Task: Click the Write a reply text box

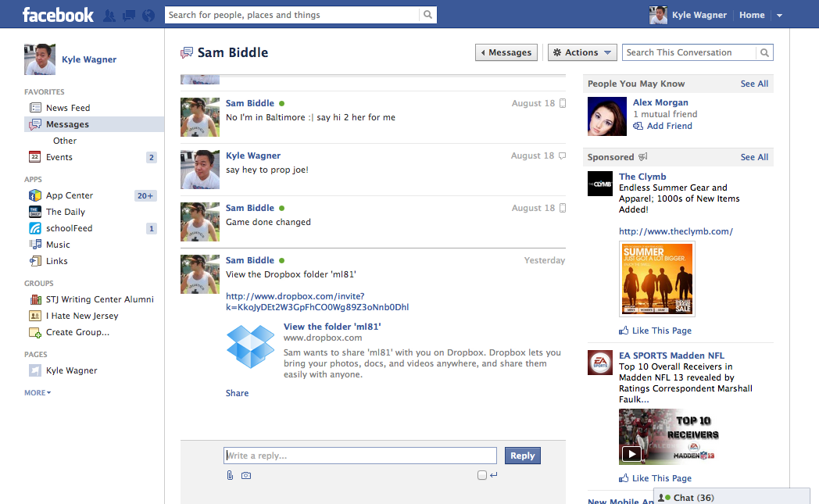Action: click(360, 456)
